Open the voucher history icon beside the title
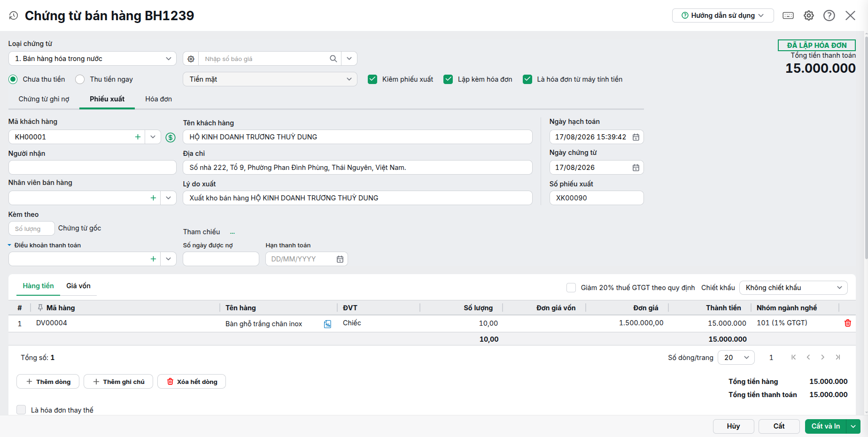This screenshot has height=437, width=868. pos(14,15)
